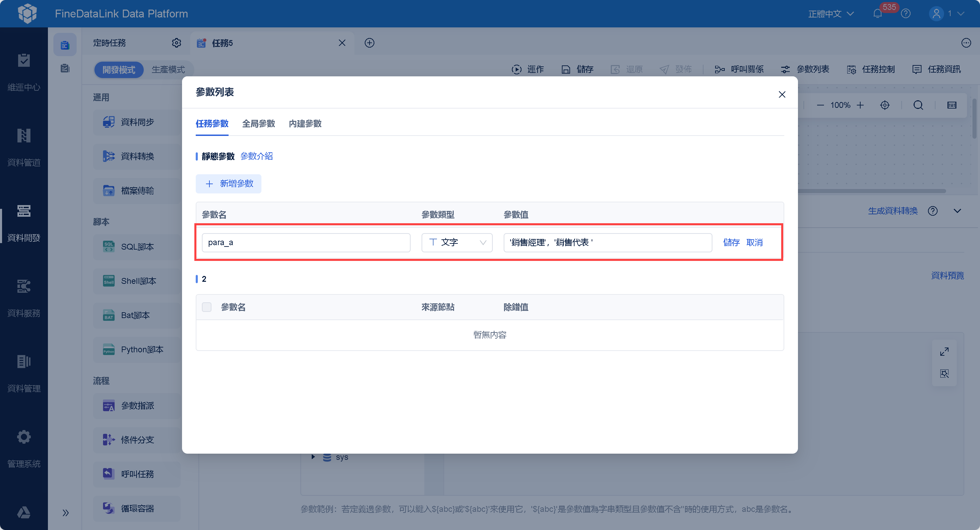Expand the sys tree node

click(x=313, y=456)
